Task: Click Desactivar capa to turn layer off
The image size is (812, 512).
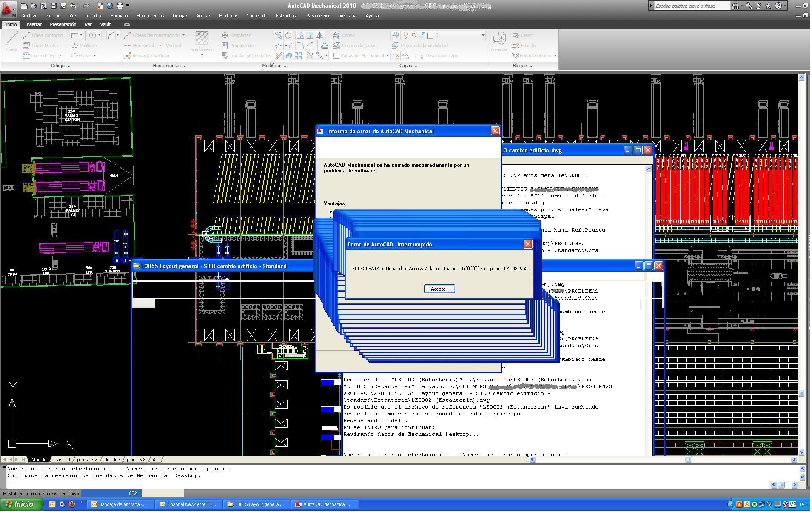Action: click(x=437, y=56)
